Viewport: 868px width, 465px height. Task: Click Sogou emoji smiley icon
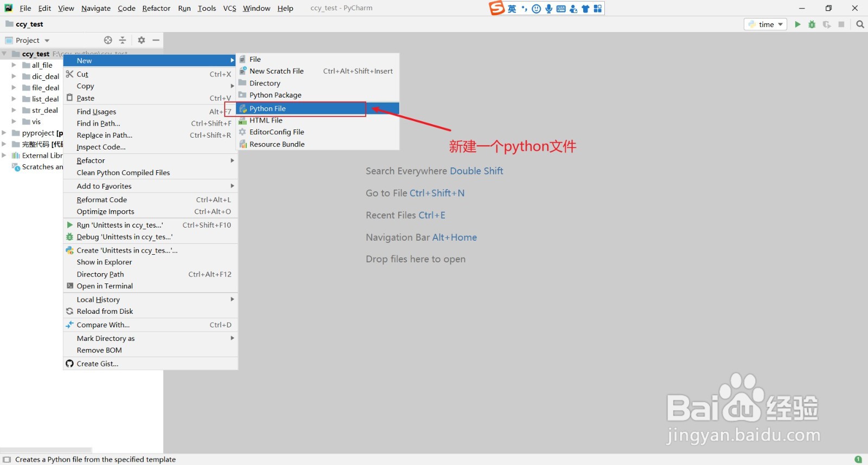pos(537,9)
